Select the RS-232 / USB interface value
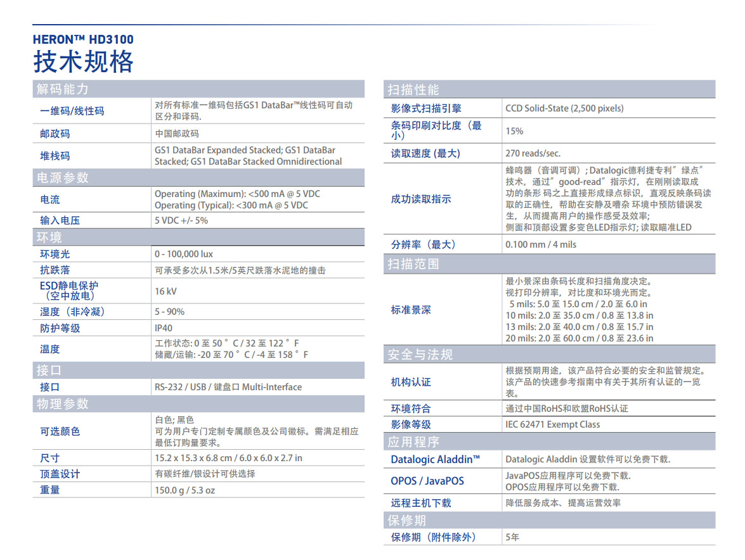 click(x=228, y=387)
